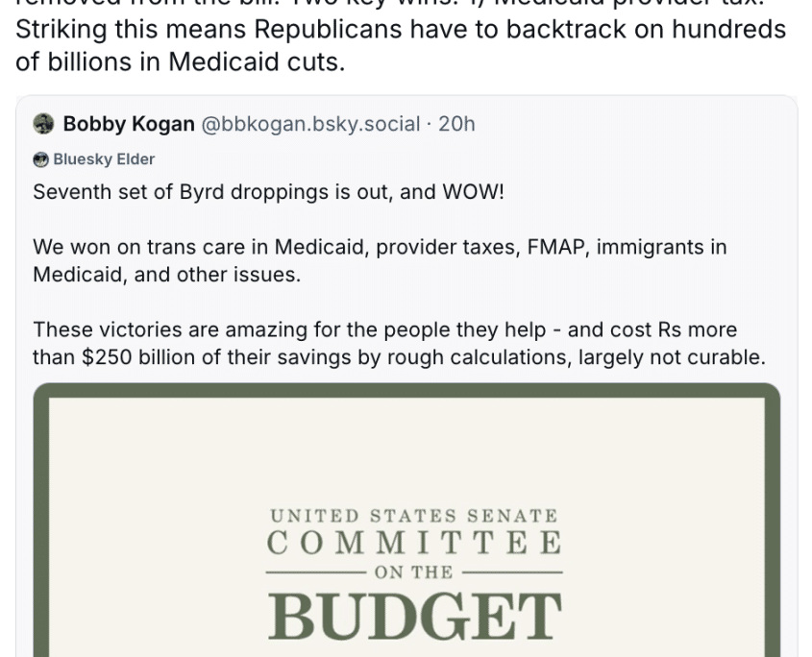This screenshot has width=812, height=657.
Task: Click 'immigrants in' at end of Medicaid line
Action: [662, 247]
